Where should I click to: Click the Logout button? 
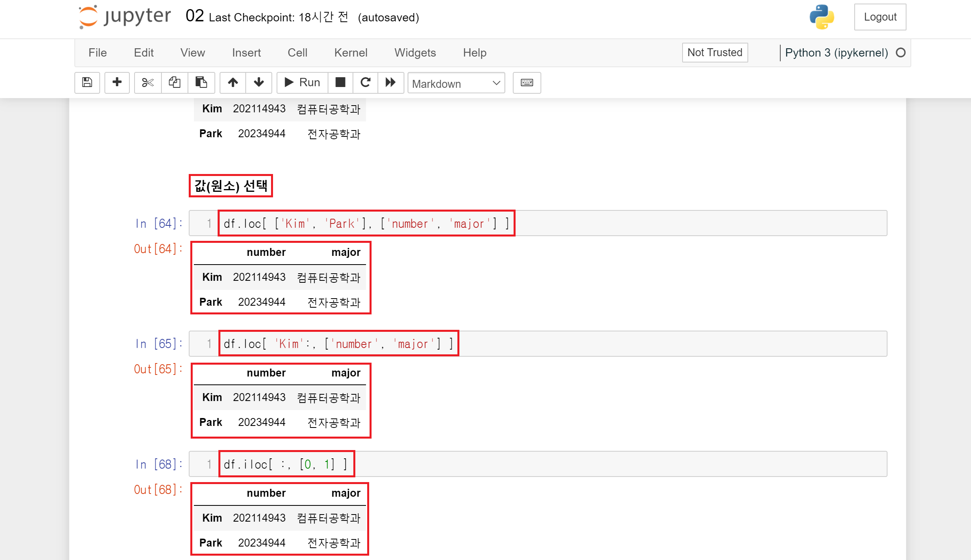[x=880, y=17]
